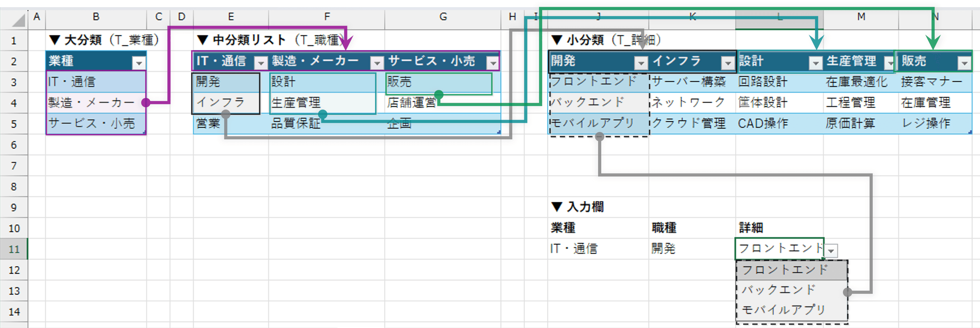The height and width of the screenshot is (328, 980).
Task: Open the 設計 column filter arrow
Action: (815, 63)
